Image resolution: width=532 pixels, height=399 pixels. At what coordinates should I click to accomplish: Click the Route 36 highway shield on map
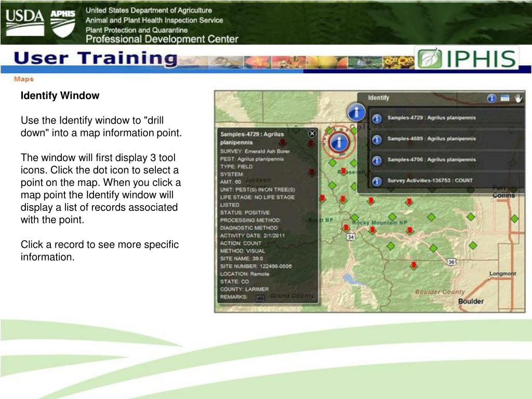451,262
